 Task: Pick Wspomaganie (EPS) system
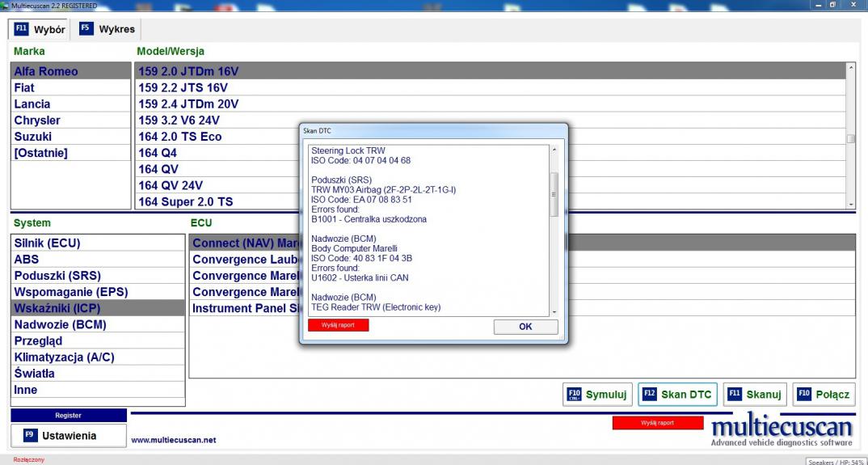tap(98, 291)
